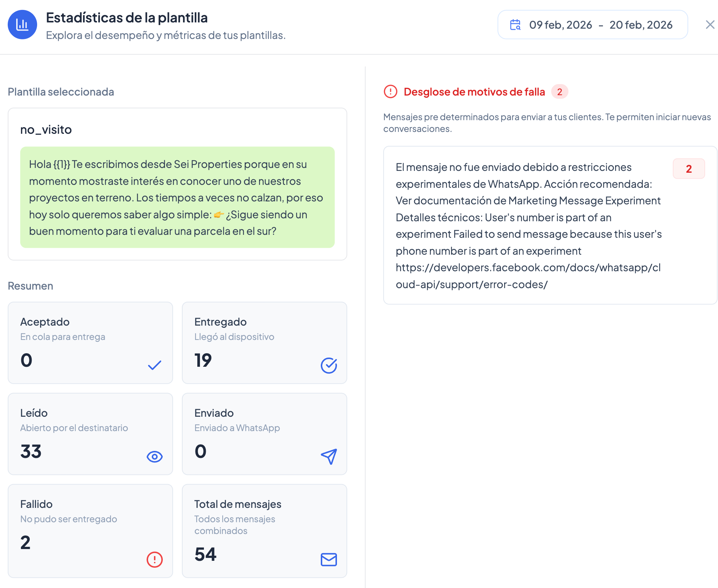Select the no_visito template name

[46, 130]
